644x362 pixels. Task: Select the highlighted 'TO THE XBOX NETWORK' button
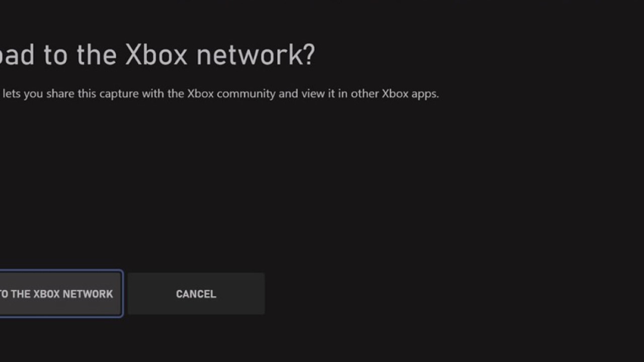(59, 294)
